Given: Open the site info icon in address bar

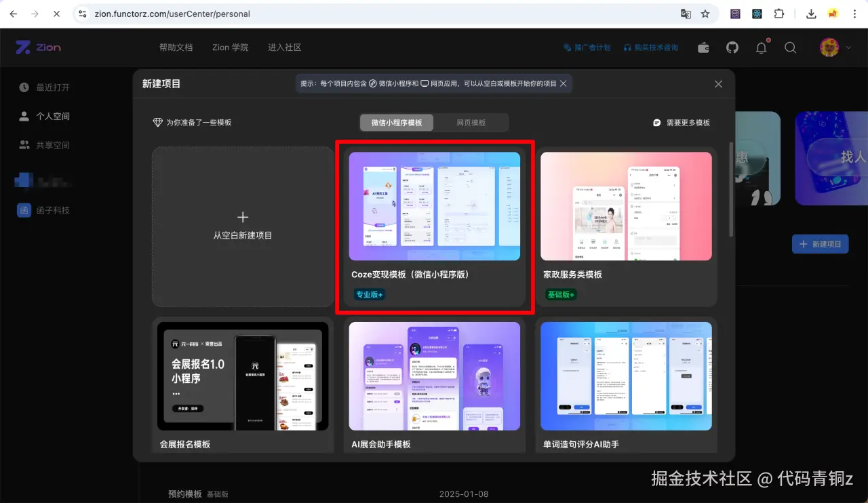Looking at the screenshot, I should point(82,14).
